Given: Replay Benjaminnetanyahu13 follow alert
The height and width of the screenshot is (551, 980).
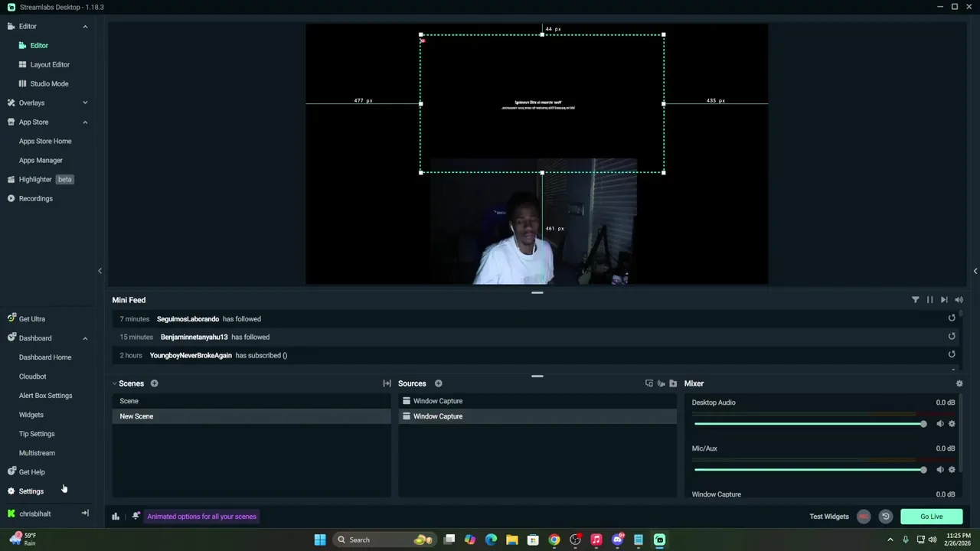Looking at the screenshot, I should pos(952,336).
